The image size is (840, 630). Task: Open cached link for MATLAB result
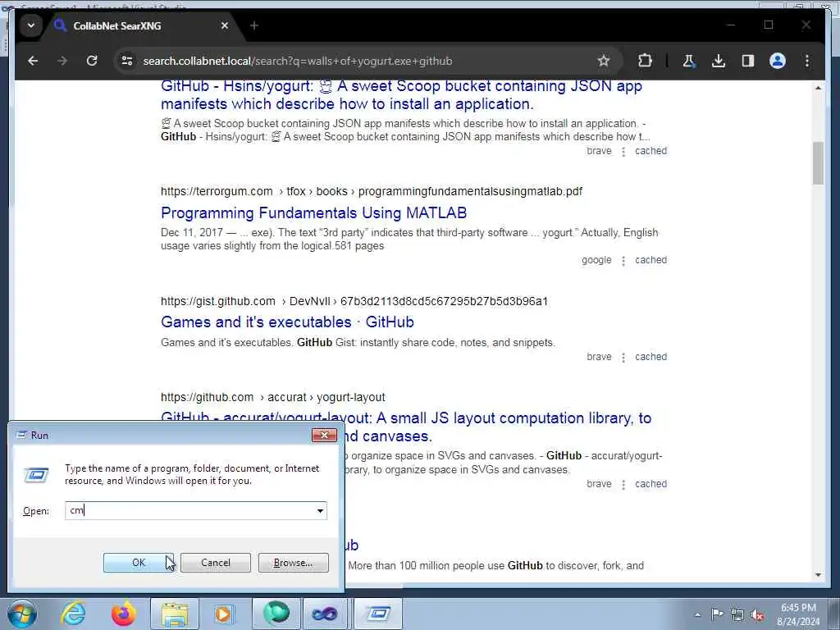pyautogui.click(x=651, y=260)
